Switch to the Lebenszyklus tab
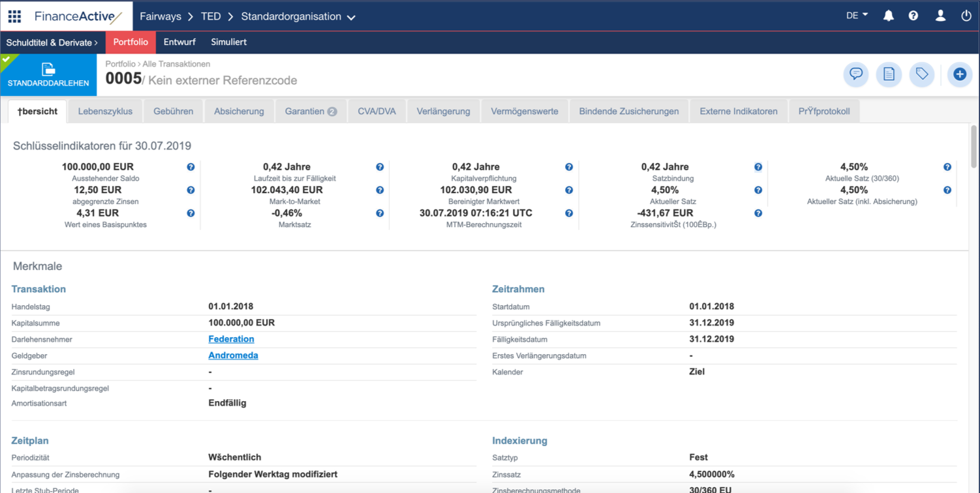The image size is (980, 493). 105,112
